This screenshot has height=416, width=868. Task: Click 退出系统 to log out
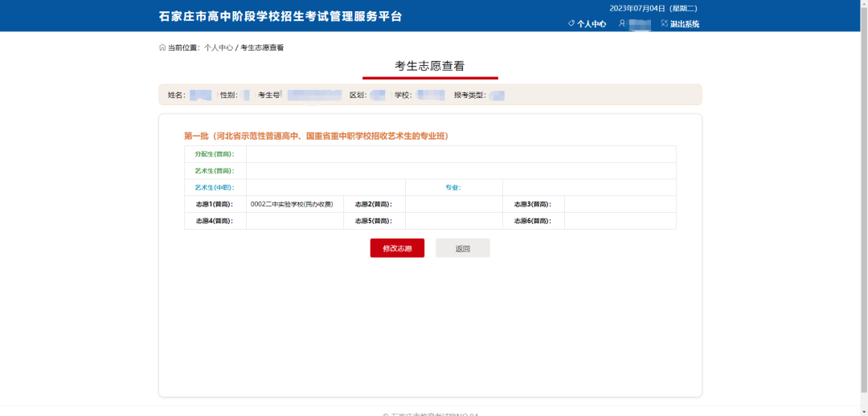tap(685, 24)
